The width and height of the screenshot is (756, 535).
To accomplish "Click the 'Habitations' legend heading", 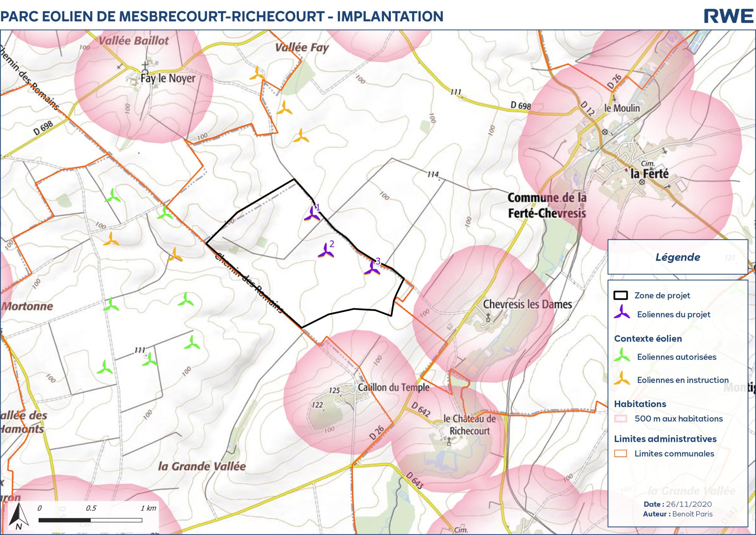I will click(x=640, y=404).
